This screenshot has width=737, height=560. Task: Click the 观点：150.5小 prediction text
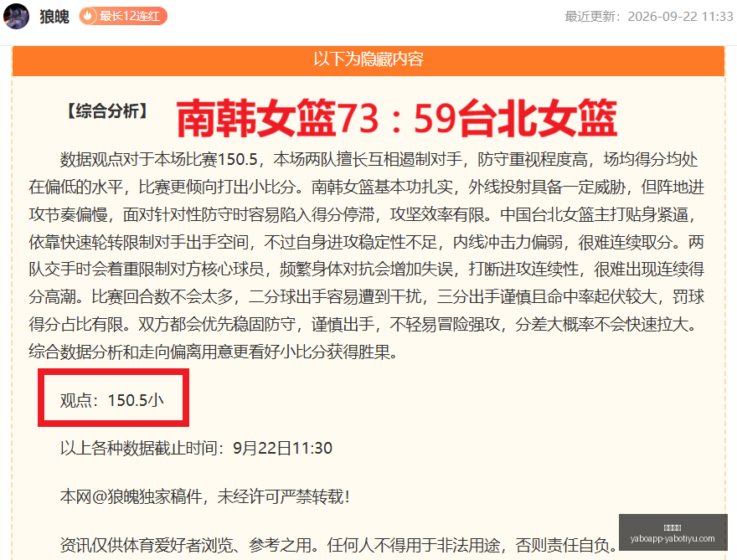112,400
